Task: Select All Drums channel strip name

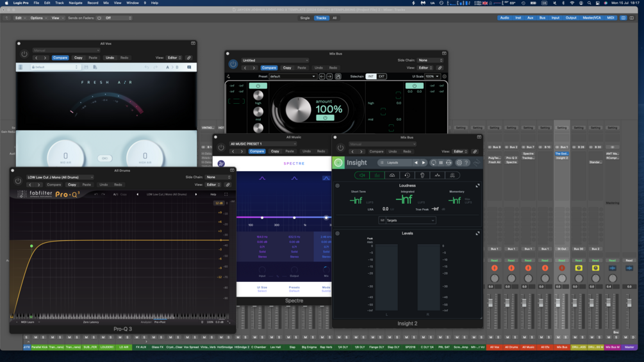Action: point(511,347)
